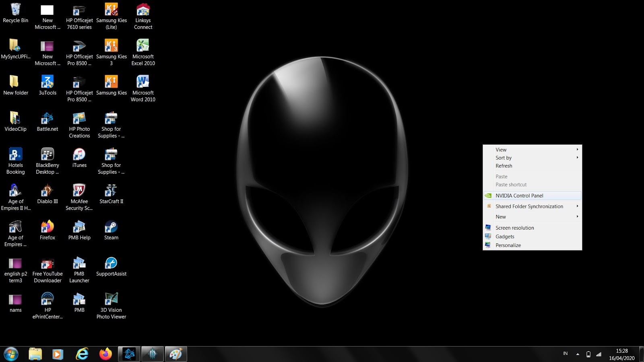Select the Shop for Supplies shortcut beside HP Photo Creations

(111, 125)
